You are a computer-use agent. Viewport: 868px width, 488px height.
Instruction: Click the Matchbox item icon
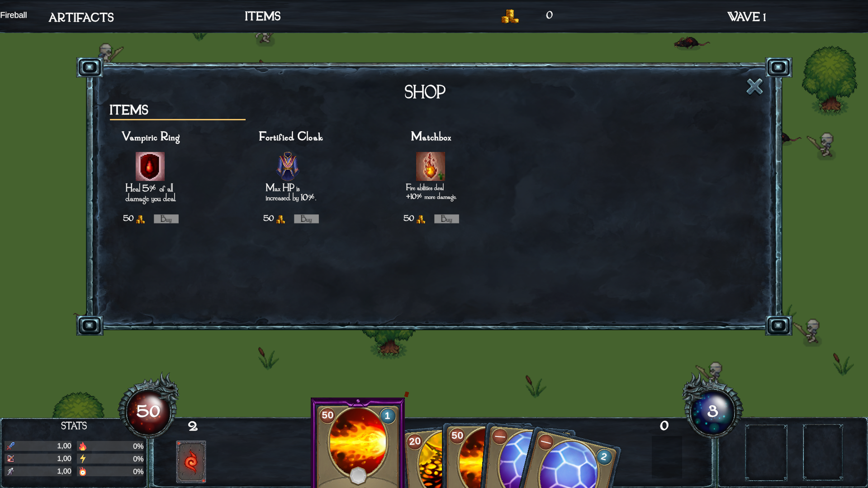point(430,166)
